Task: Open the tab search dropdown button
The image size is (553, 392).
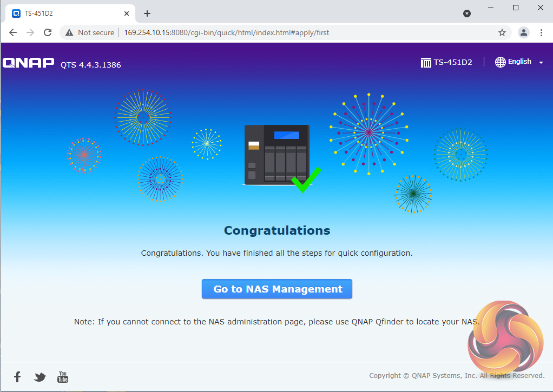Action: pos(467,14)
